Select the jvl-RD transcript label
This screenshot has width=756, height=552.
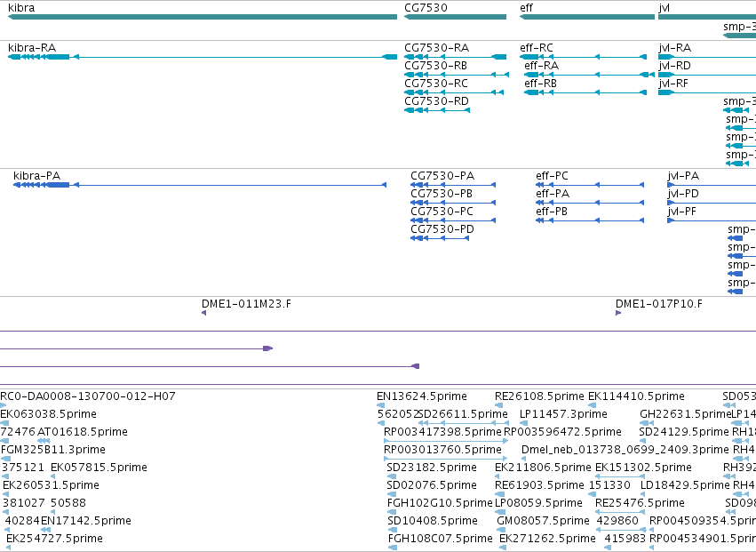click(x=674, y=66)
